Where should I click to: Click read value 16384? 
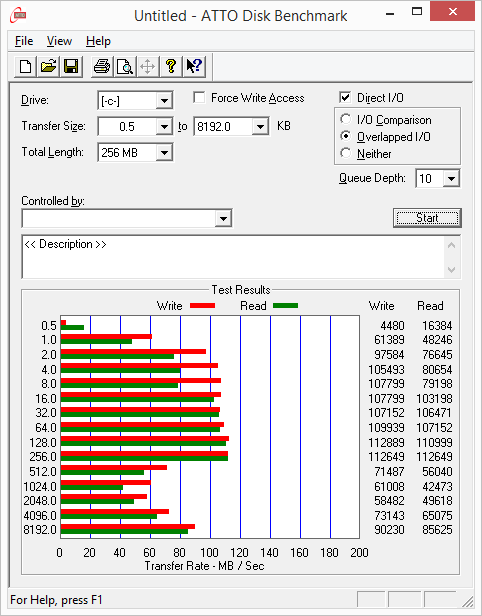437,326
